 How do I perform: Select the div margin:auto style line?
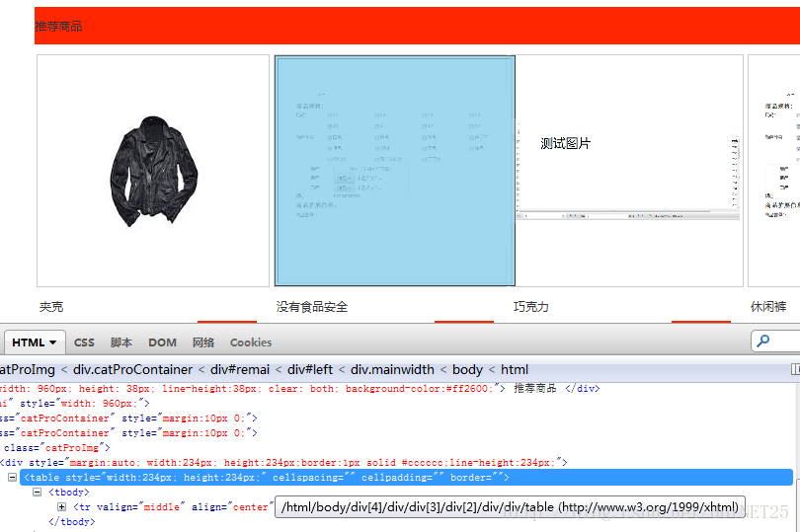click(x=283, y=463)
